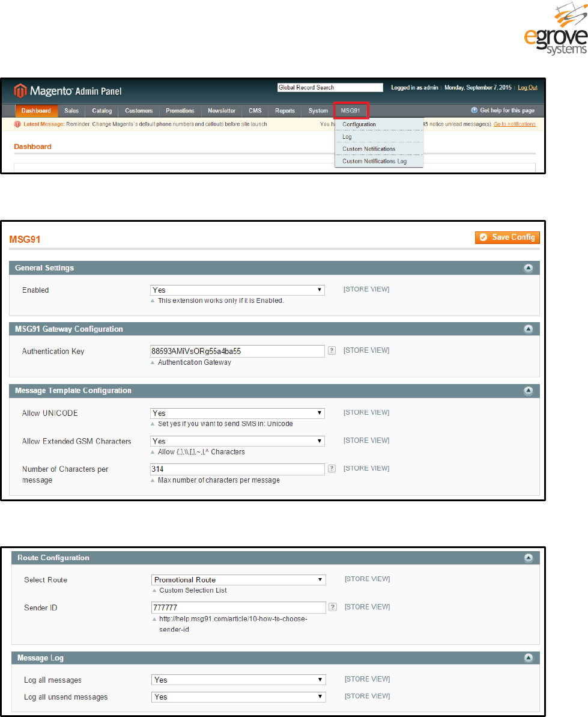Screen dimensions: 588x717
Task: Click the MSG91 page heading
Action: (25, 240)
